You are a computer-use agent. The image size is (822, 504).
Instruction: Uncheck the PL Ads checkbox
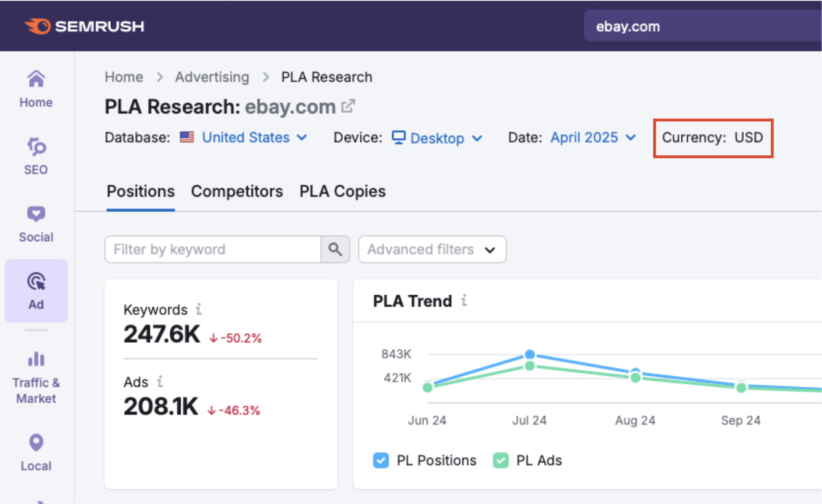(501, 460)
